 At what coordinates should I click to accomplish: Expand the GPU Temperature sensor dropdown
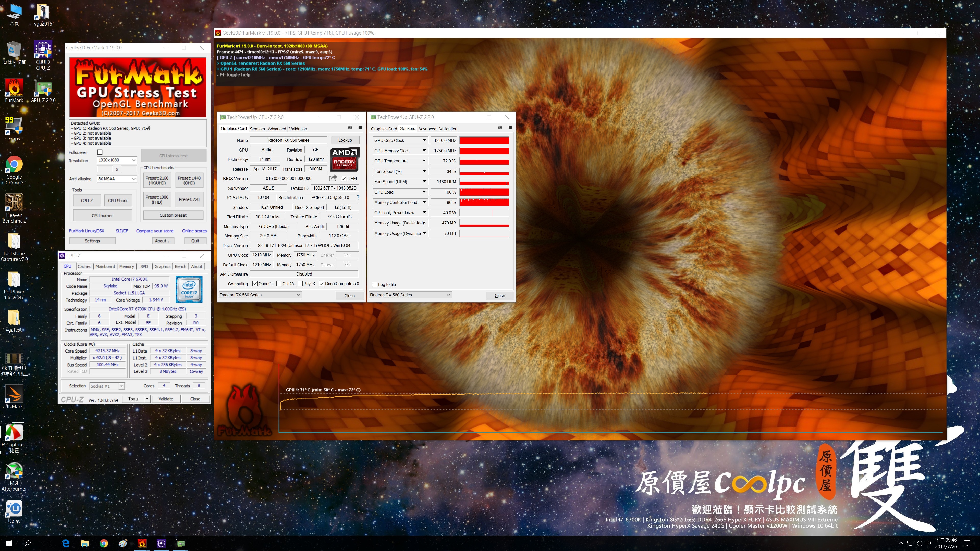[424, 161]
